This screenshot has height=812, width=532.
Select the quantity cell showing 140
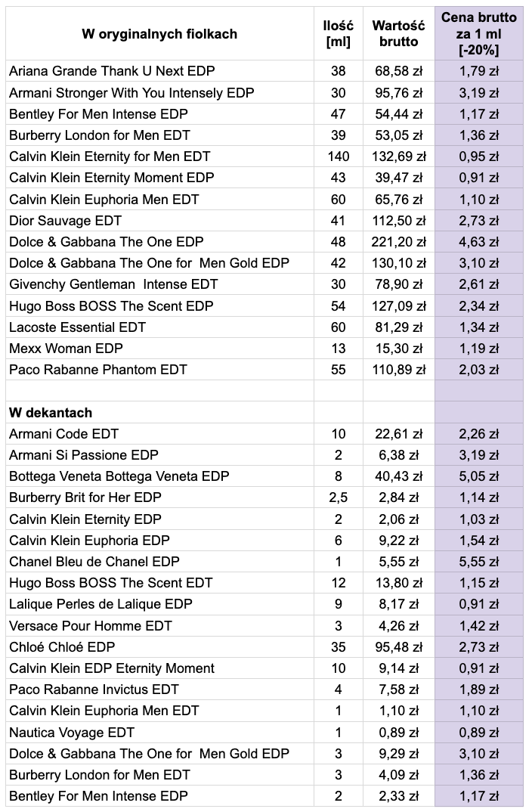click(338, 157)
